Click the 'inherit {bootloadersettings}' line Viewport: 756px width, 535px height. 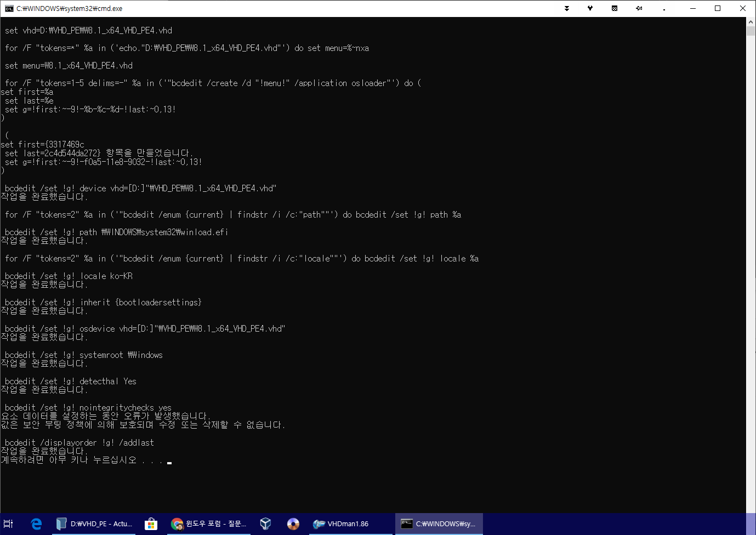[103, 303]
